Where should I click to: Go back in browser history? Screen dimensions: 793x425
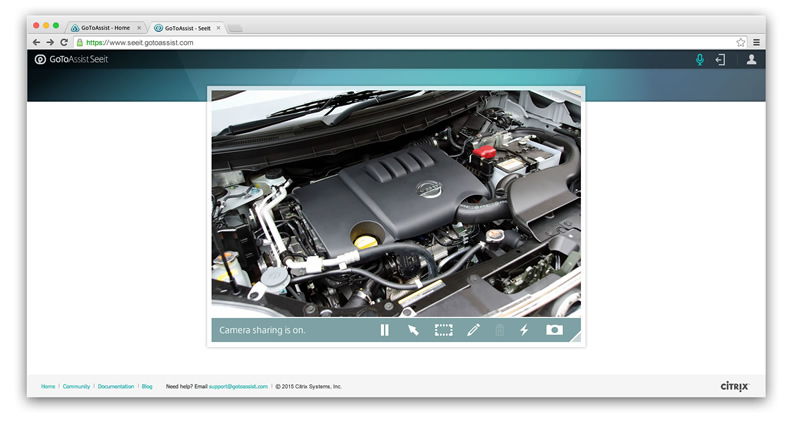(x=36, y=42)
